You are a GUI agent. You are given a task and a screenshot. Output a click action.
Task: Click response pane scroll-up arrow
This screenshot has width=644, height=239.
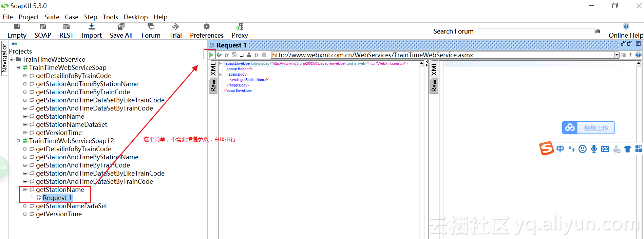coord(639,63)
